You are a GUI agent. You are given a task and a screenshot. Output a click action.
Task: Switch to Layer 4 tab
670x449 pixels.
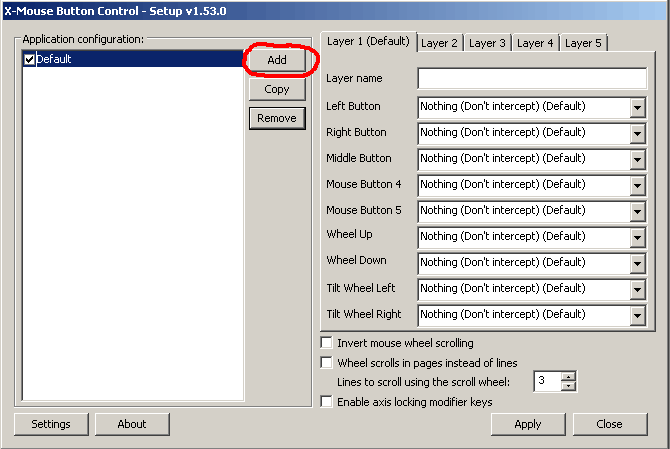point(535,43)
